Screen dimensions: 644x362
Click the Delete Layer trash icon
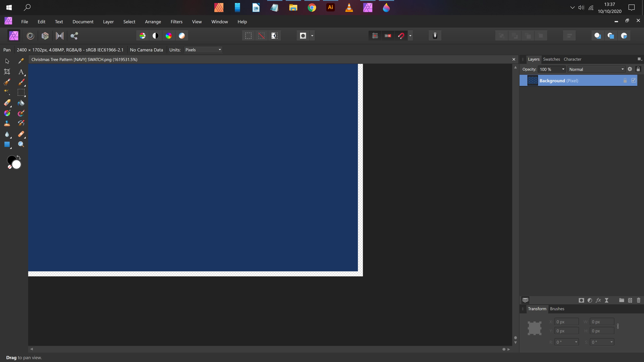[x=638, y=300]
